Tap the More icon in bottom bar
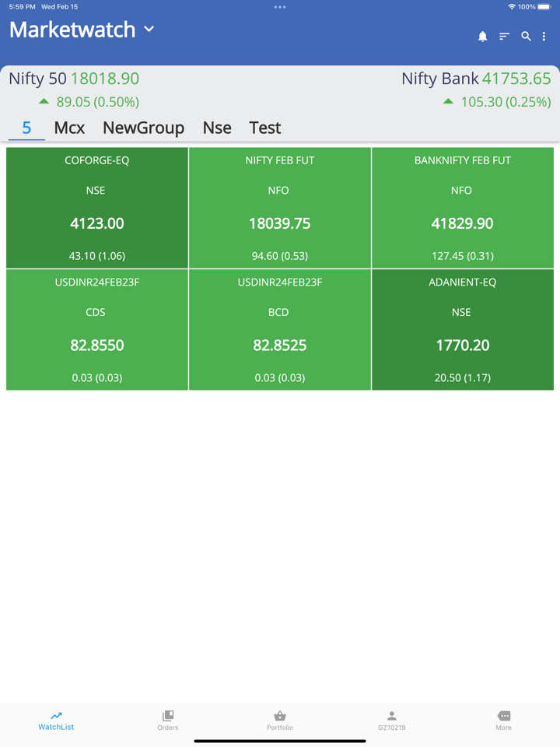 (503, 720)
